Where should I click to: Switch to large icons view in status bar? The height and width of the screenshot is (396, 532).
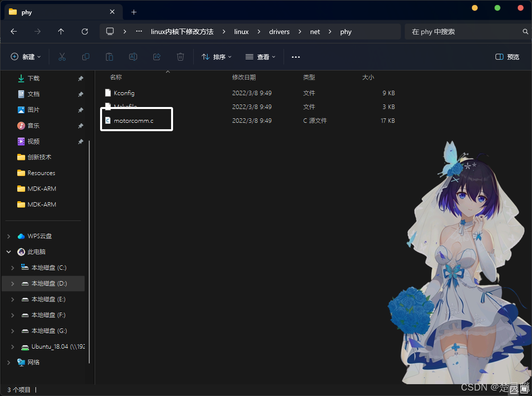pos(524,390)
